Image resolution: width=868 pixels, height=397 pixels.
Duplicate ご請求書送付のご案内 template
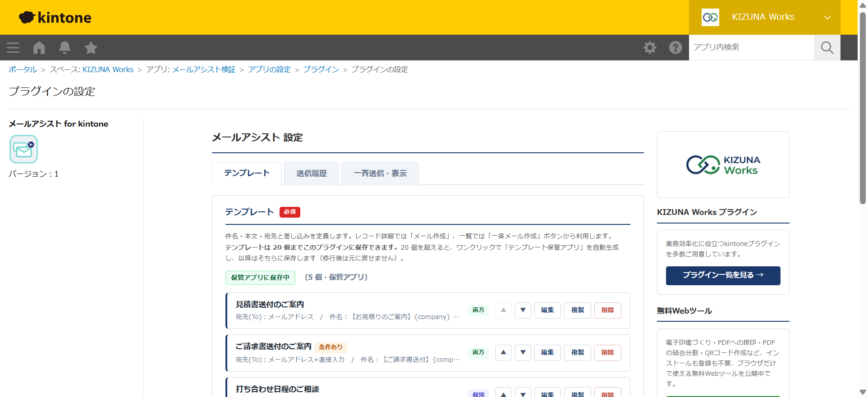(x=578, y=352)
